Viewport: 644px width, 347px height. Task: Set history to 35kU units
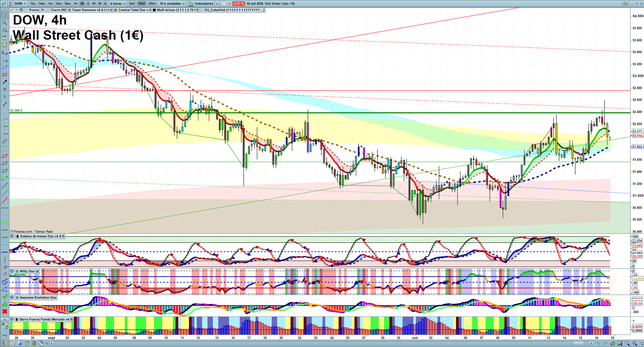(152, 4)
